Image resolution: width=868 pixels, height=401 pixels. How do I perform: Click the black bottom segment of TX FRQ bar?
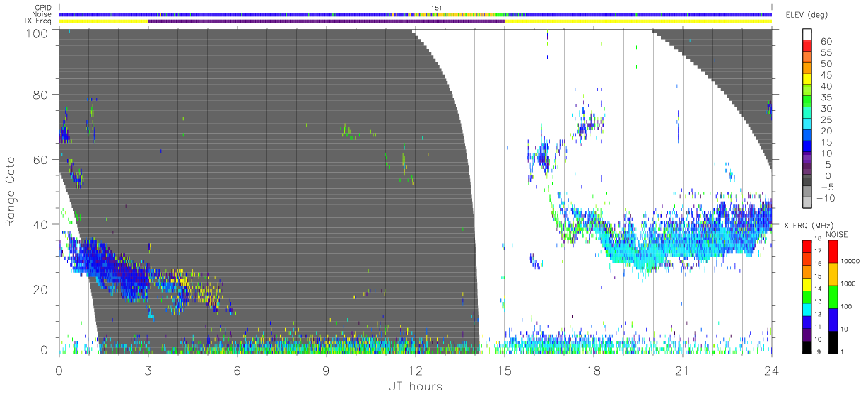[x=807, y=346]
